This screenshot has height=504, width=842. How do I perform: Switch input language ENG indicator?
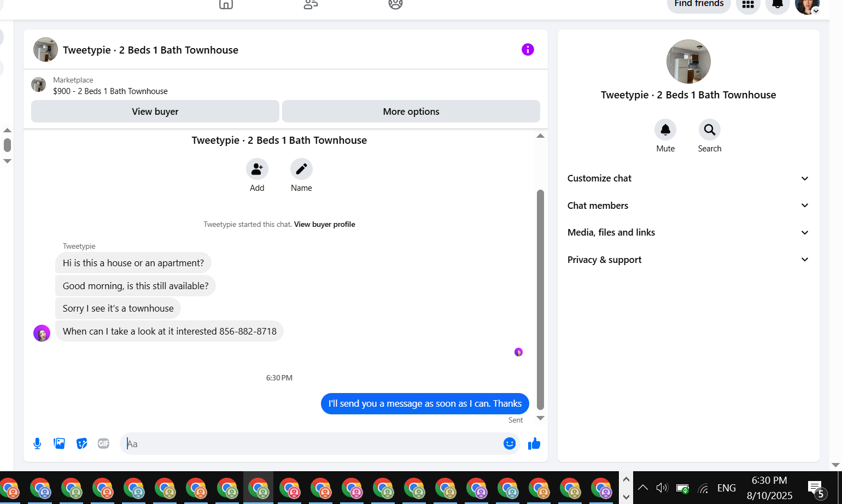(x=727, y=488)
